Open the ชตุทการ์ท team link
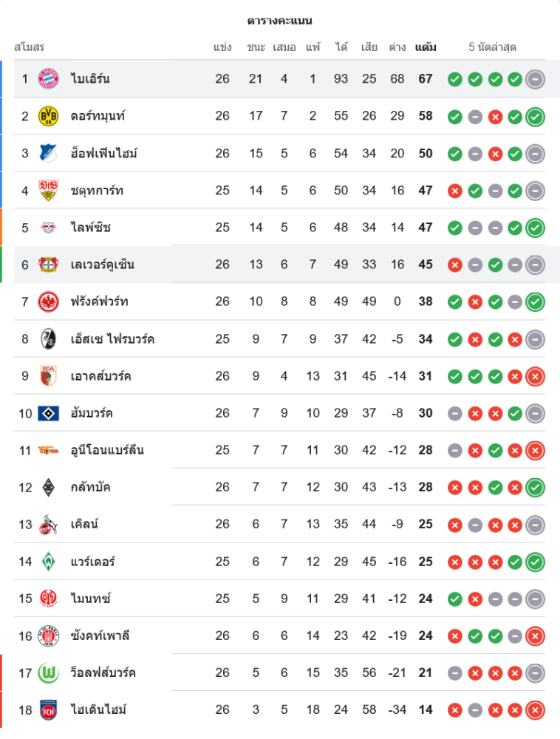This screenshot has height=739, width=560. pos(98,191)
